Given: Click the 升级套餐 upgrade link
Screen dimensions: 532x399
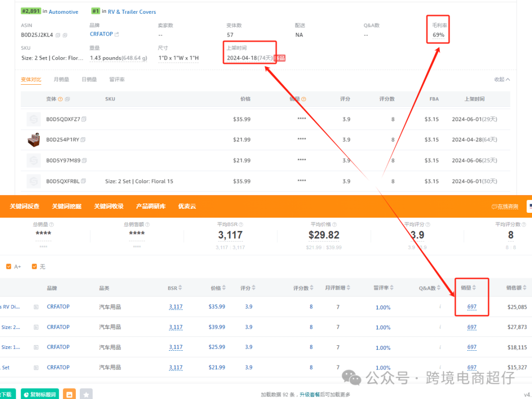Looking at the screenshot, I should click(310, 395).
